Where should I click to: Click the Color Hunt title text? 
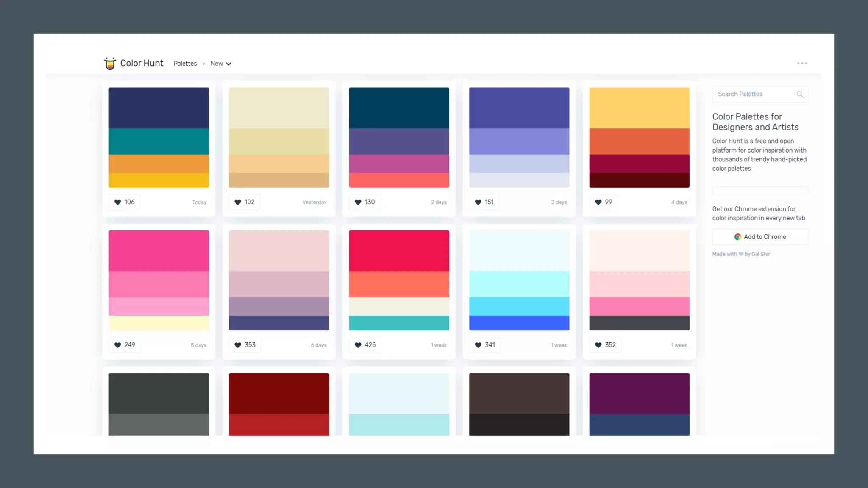pyautogui.click(x=142, y=63)
